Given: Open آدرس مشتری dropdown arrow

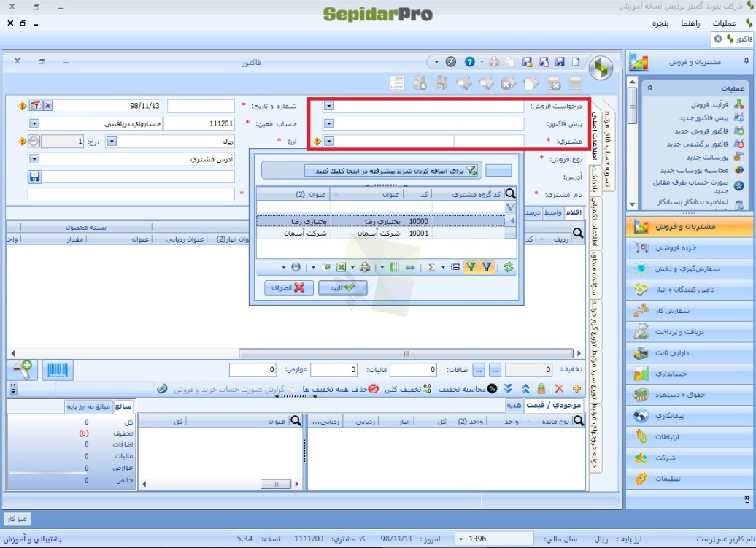Looking at the screenshot, I should 34,158.
